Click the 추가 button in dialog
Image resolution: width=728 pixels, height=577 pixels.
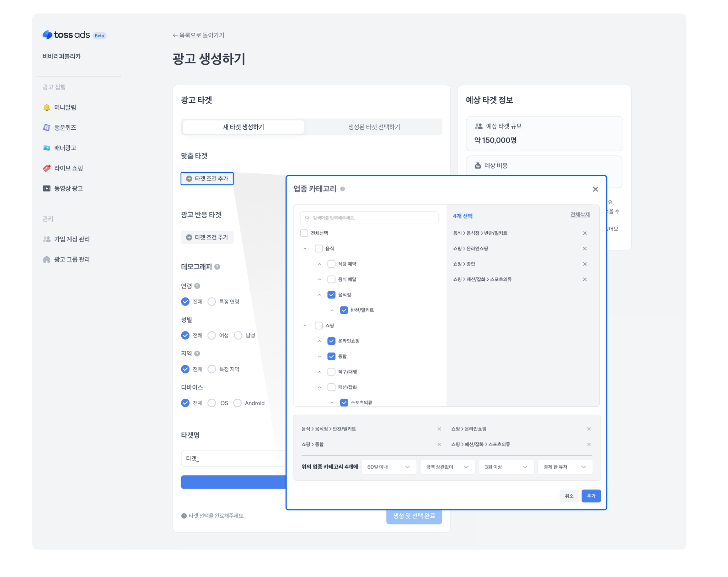click(591, 496)
